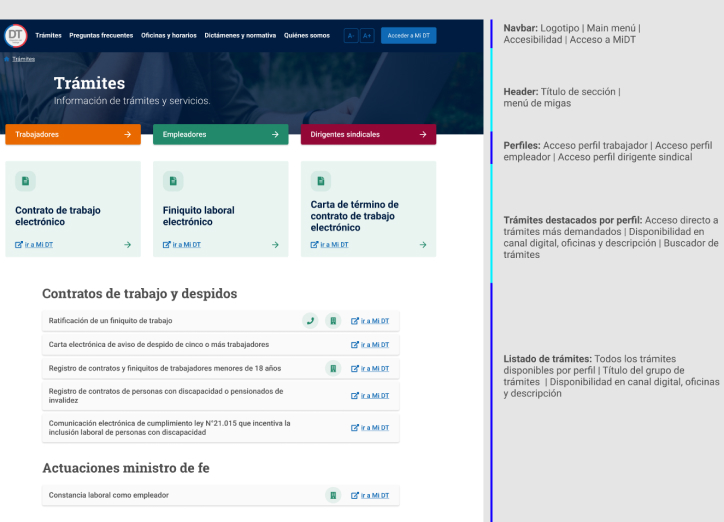724x522 pixels.
Task: Click the Header annotation note
Action: click(562, 97)
